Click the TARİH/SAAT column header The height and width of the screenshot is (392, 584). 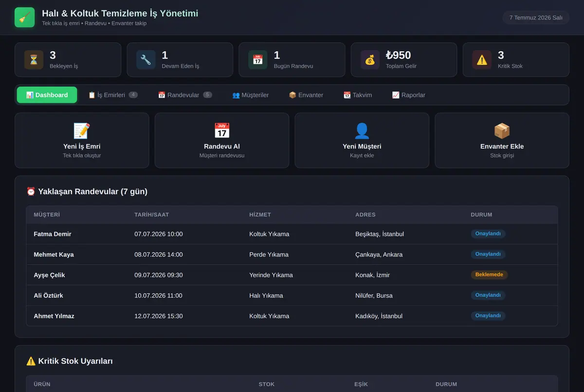pos(152,214)
